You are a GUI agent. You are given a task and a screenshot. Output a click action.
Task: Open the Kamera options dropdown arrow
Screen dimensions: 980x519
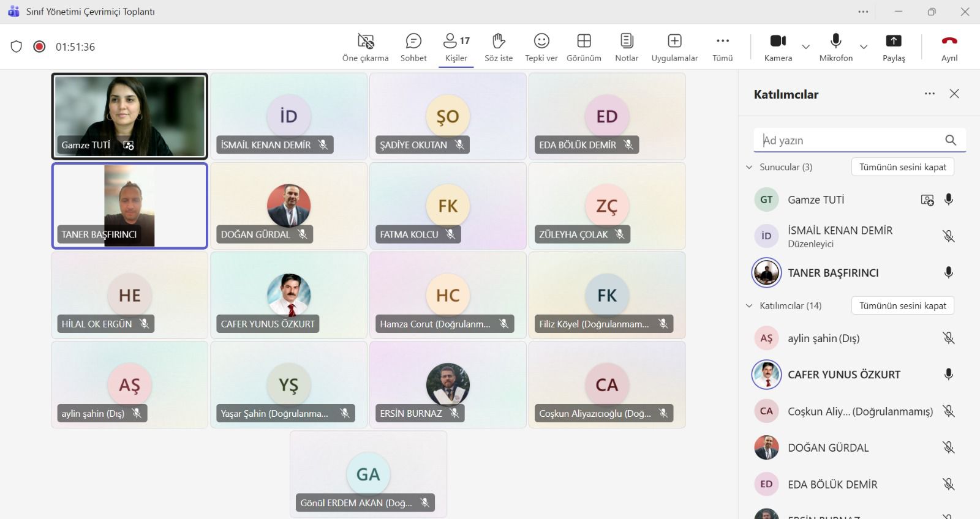pos(806,47)
